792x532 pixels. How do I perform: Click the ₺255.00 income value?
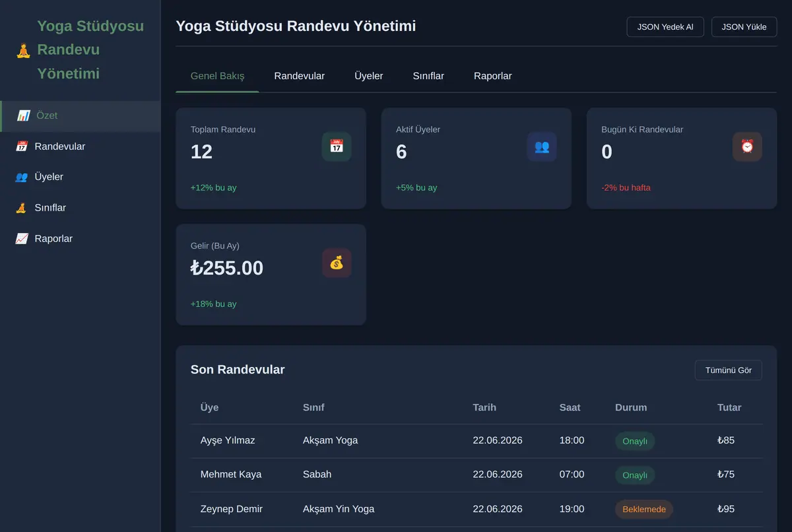coord(227,268)
